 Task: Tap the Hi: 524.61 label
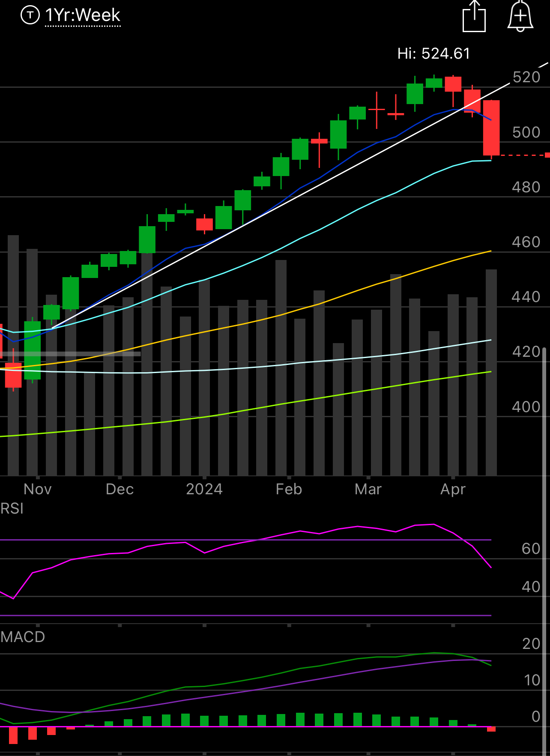click(x=433, y=54)
